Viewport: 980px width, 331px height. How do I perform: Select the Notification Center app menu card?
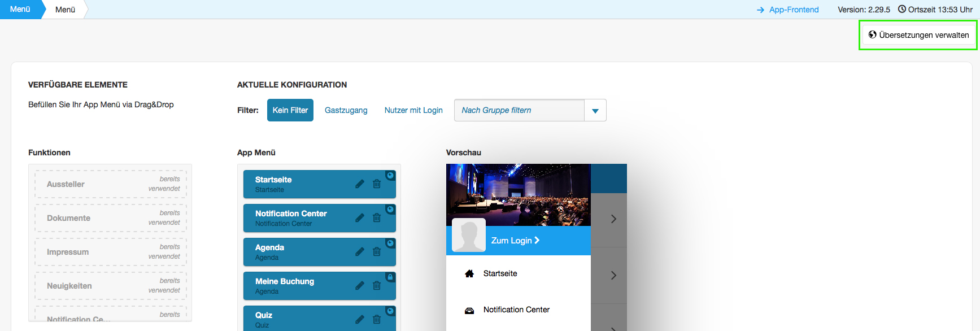pos(320,218)
